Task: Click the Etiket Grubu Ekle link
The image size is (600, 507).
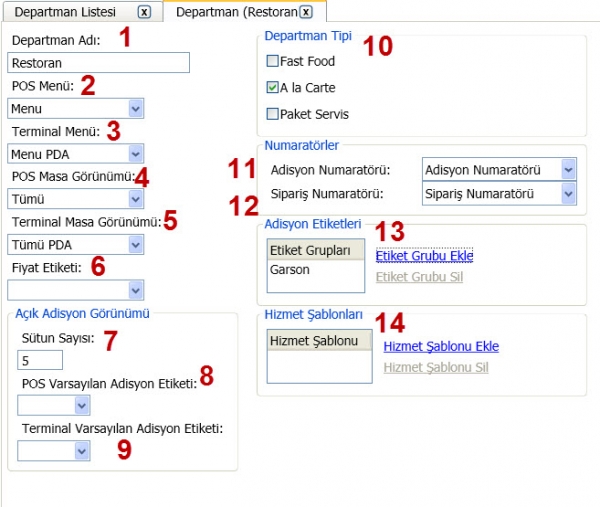Action: click(424, 256)
